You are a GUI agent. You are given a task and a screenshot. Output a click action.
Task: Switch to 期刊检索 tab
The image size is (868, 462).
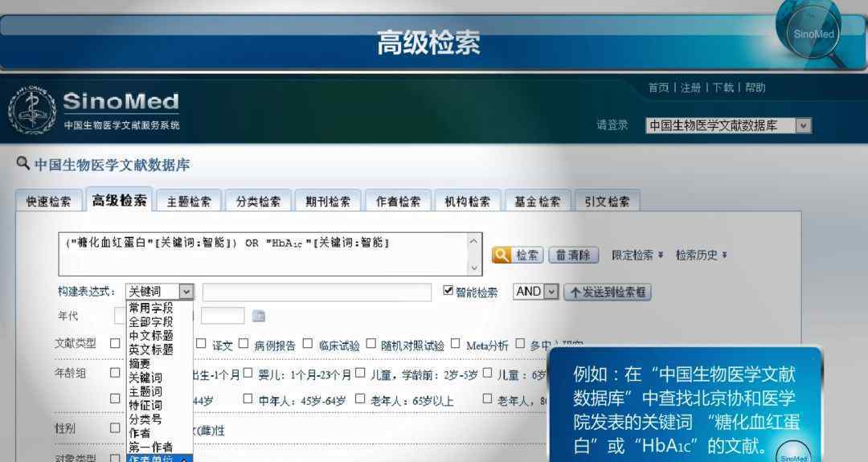(x=328, y=202)
